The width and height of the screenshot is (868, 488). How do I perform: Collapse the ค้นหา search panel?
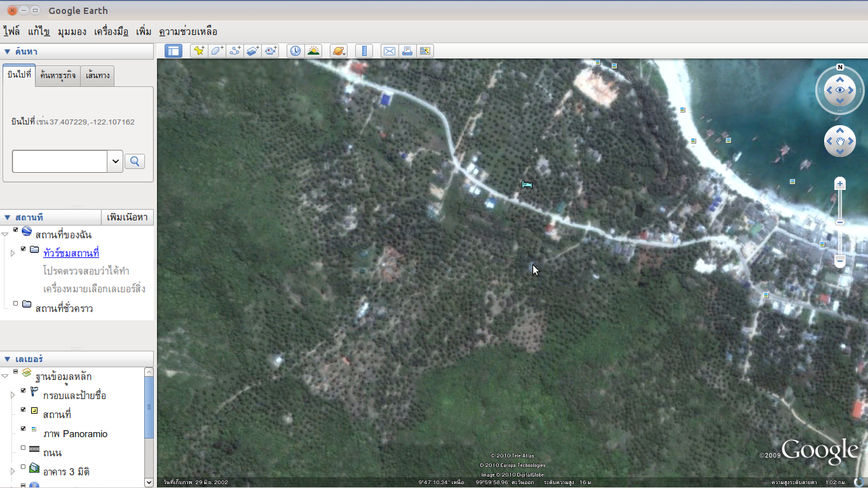tap(8, 51)
